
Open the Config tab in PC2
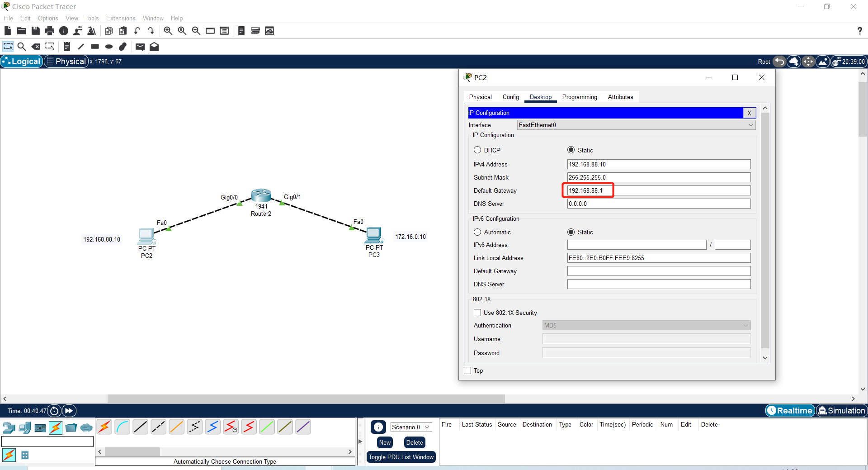click(511, 97)
